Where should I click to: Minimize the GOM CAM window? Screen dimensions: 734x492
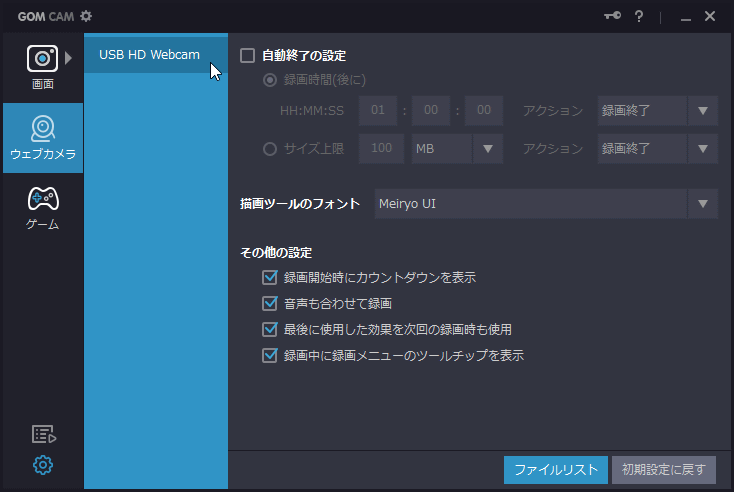[x=686, y=18]
